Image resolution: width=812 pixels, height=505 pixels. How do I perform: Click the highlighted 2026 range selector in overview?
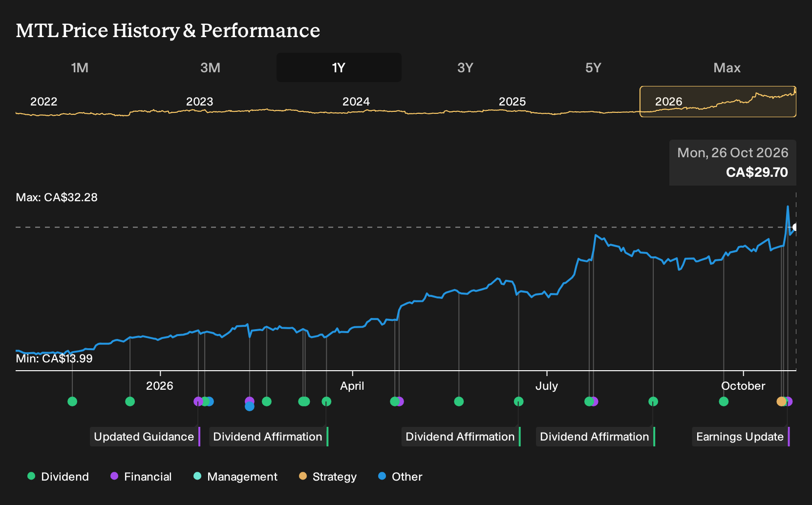718,102
